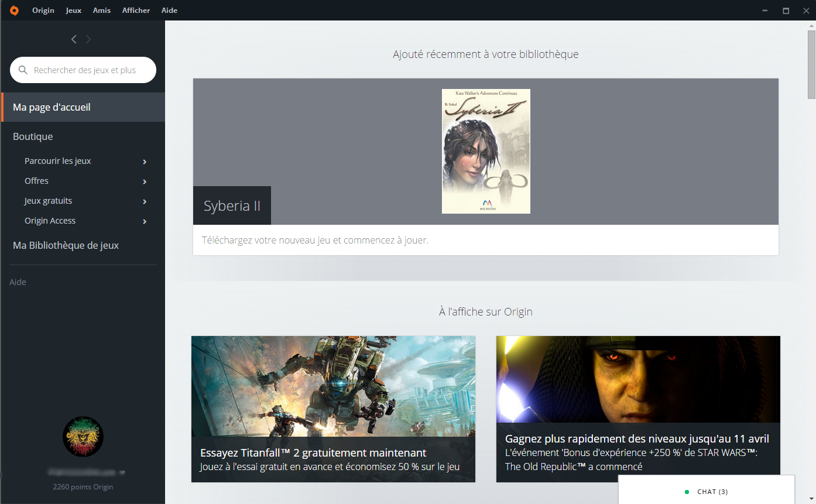Expand the Offres submenu arrow
The width and height of the screenshot is (816, 504).
coord(145,181)
